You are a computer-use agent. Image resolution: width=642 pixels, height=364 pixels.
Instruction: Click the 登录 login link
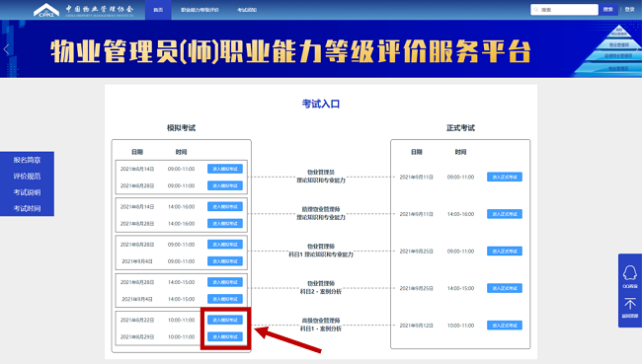tap(630, 10)
